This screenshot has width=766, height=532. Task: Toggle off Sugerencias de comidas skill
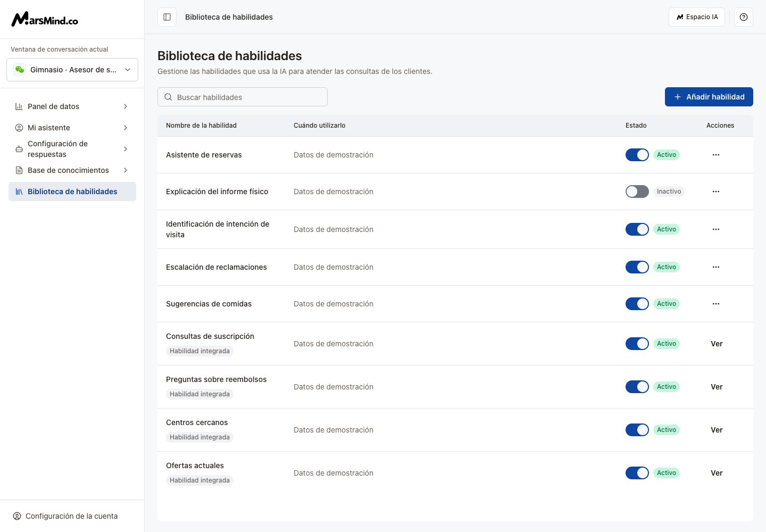tap(637, 304)
